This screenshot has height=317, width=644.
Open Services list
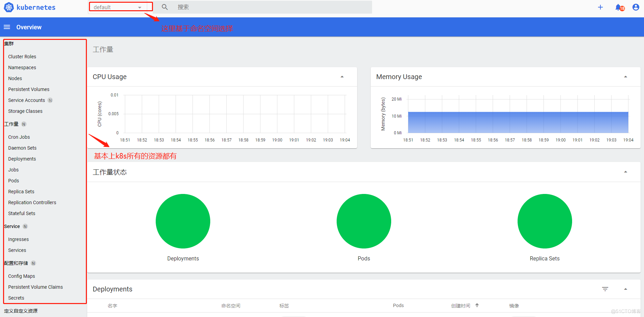tap(17, 250)
